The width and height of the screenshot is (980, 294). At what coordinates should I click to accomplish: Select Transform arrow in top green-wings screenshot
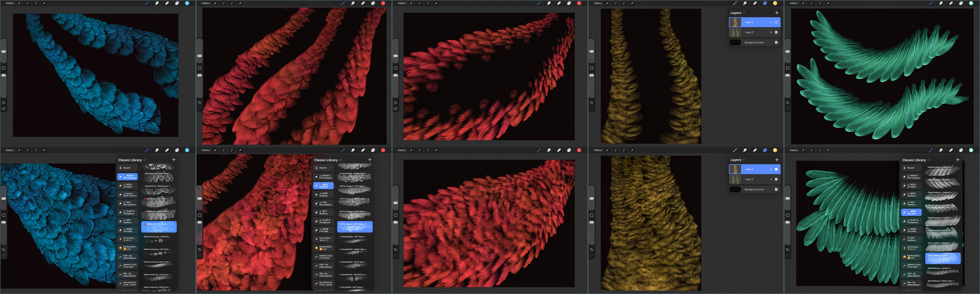tap(828, 3)
